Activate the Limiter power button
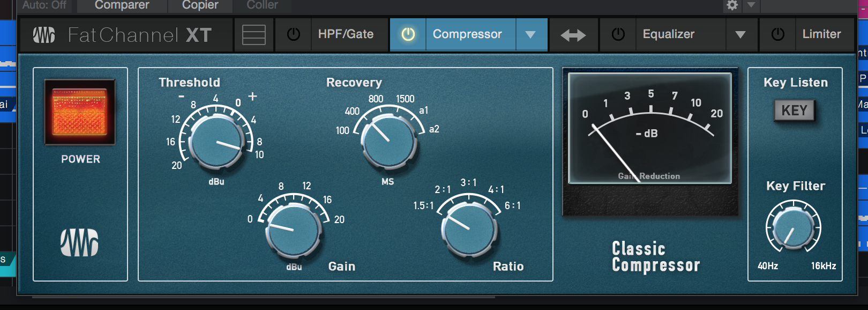868x310 pixels. point(778,34)
